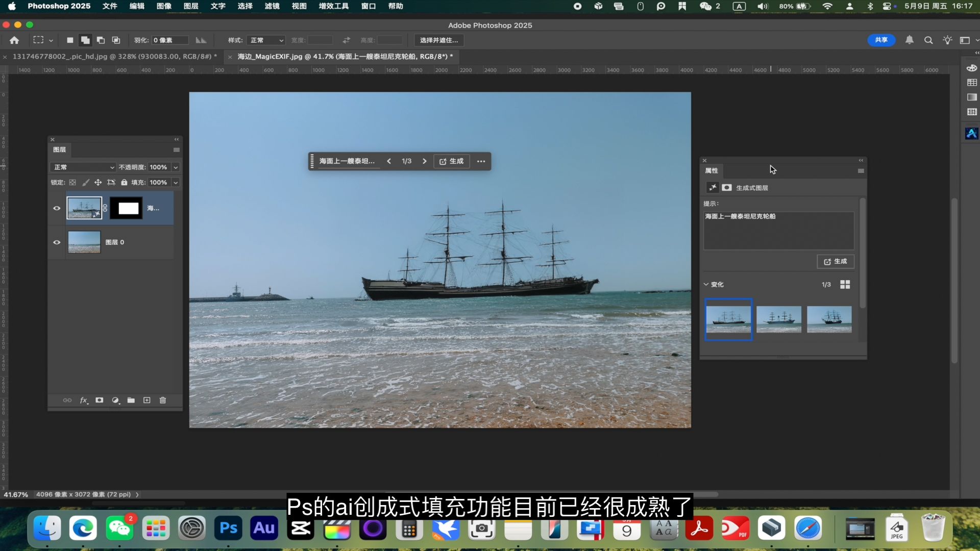The image size is (980, 551).
Task: Add a layer style with fx icon
Action: (x=84, y=400)
